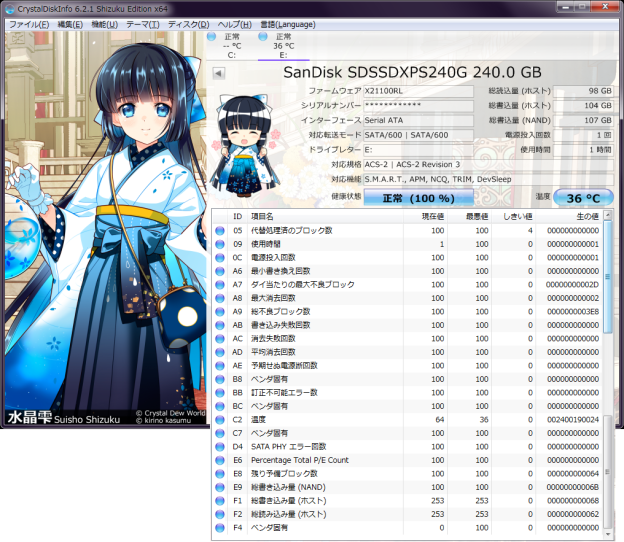Screen dimensions: 624x542
Task: Click status orb icon for attribute 09
Action: [x=220, y=244]
